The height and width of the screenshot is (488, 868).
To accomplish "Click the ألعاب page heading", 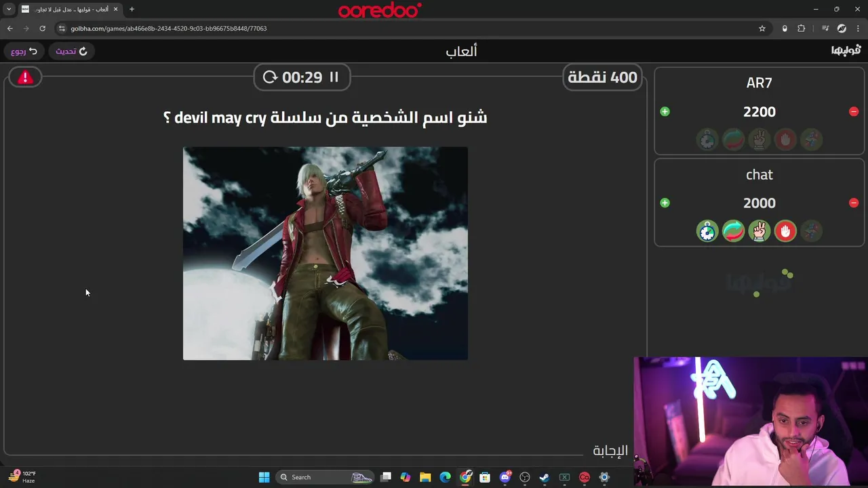I will [461, 51].
